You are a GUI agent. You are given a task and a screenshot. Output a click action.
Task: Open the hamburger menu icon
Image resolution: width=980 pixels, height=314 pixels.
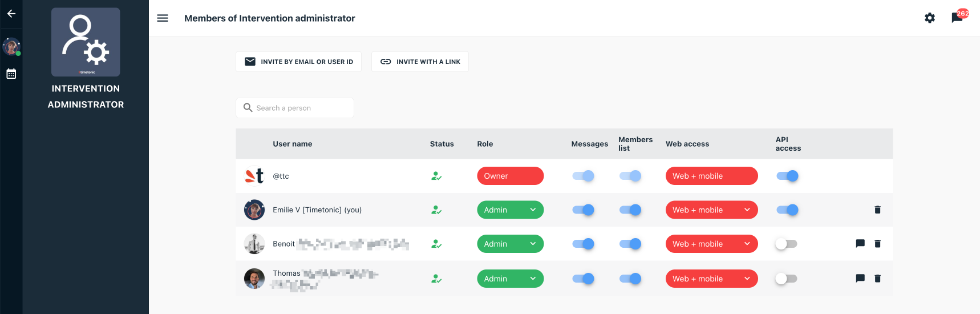point(163,18)
